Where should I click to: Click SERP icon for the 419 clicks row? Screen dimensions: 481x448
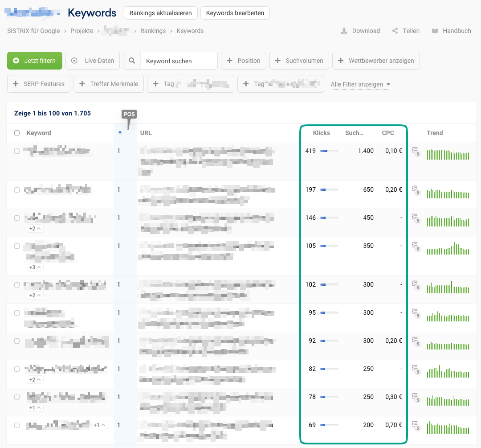[416, 152]
